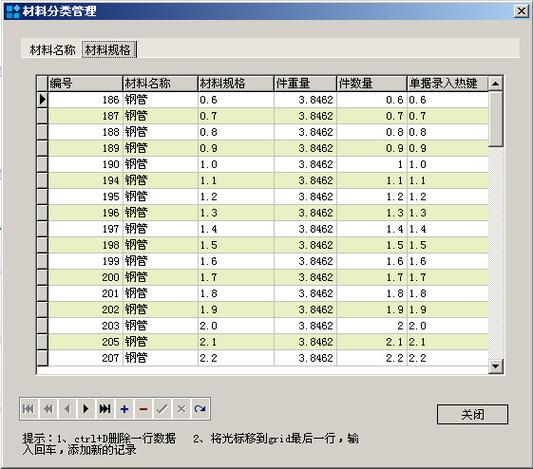
Task: Switch to 材料名称 tab
Action: pos(52,50)
